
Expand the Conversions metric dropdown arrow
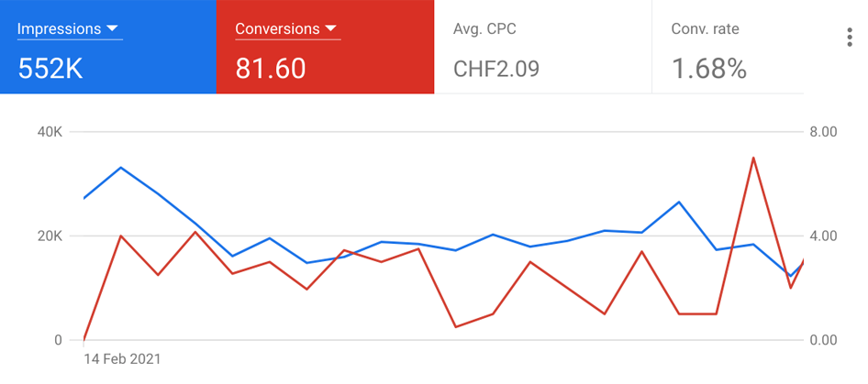(330, 28)
